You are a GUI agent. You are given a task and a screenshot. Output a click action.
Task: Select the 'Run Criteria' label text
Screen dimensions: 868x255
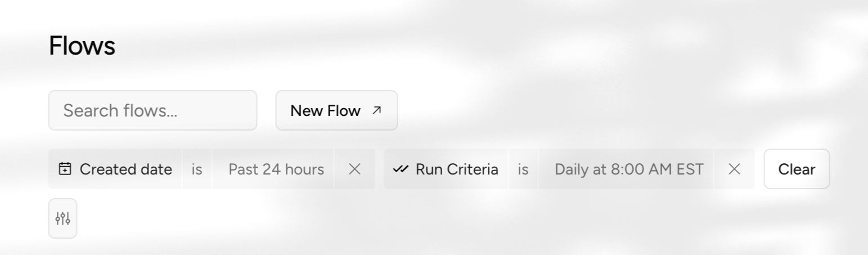457,169
